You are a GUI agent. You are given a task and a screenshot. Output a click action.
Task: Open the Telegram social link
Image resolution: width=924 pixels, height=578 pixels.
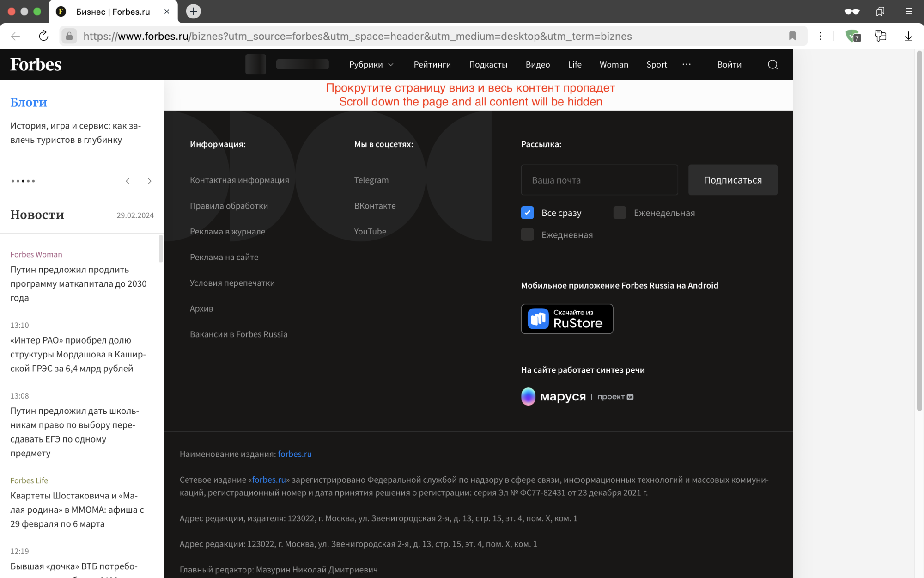point(371,180)
